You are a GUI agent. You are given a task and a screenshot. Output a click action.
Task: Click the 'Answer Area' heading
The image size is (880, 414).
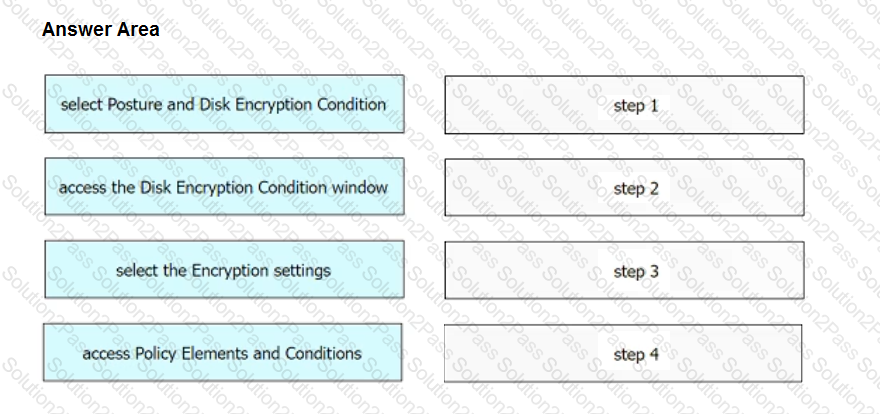coord(100,29)
